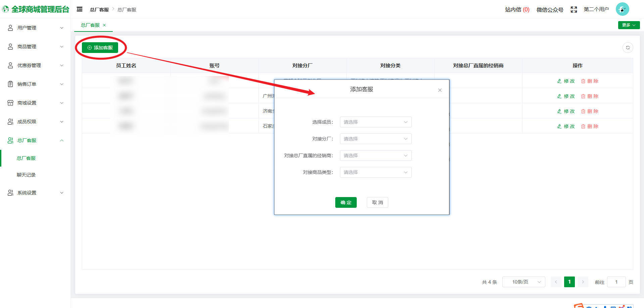Close the 添加客服 dialog with X
Screen dimensions: 644x308
coord(440,90)
